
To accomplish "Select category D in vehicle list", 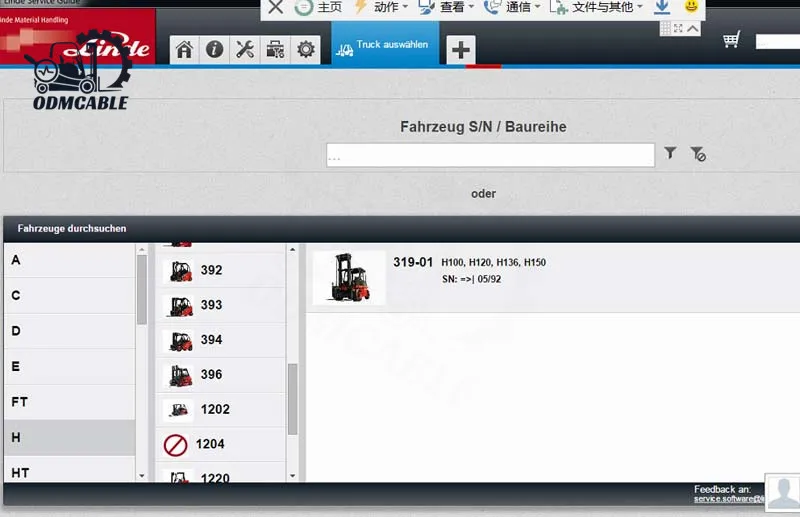I will coord(69,331).
